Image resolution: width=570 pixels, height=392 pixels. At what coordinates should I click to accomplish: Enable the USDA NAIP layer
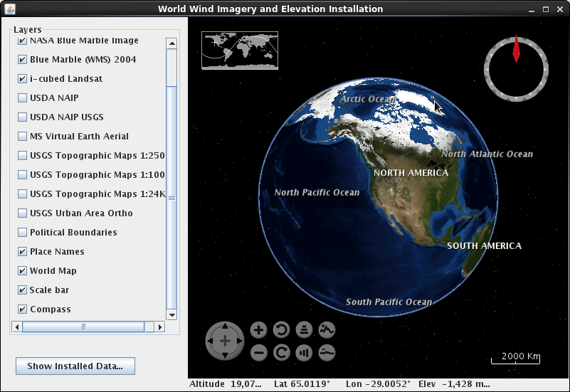23,98
